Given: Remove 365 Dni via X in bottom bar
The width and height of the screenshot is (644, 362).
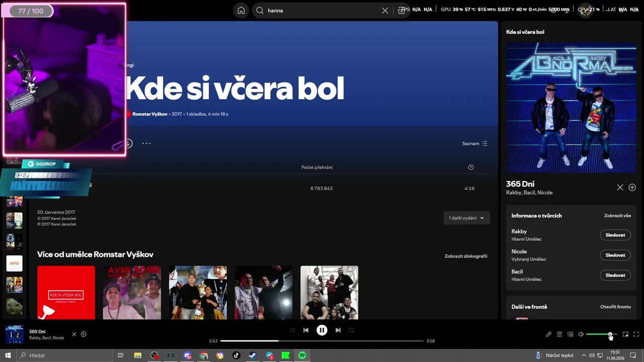Looking at the screenshot, I should click(74, 334).
